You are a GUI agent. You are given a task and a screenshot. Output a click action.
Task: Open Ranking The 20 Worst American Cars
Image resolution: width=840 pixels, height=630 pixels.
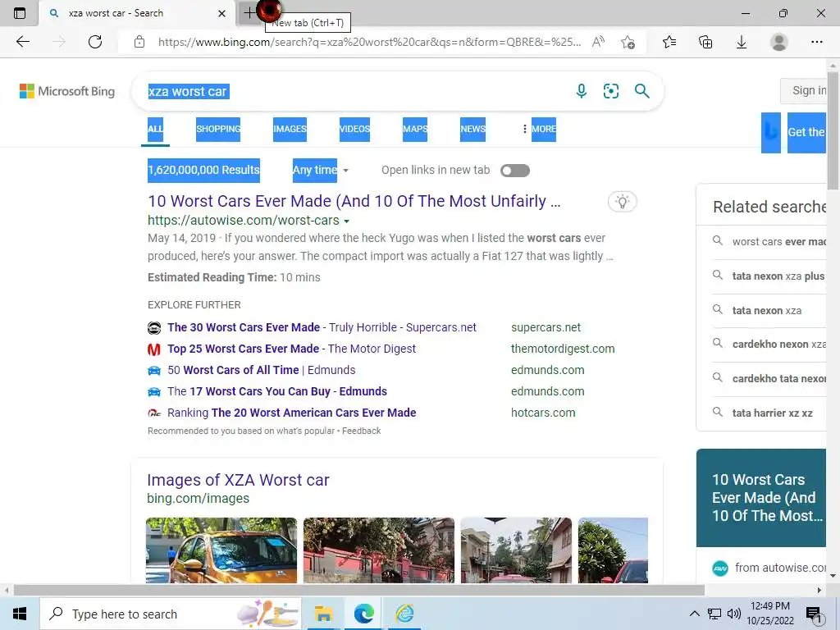(291, 413)
